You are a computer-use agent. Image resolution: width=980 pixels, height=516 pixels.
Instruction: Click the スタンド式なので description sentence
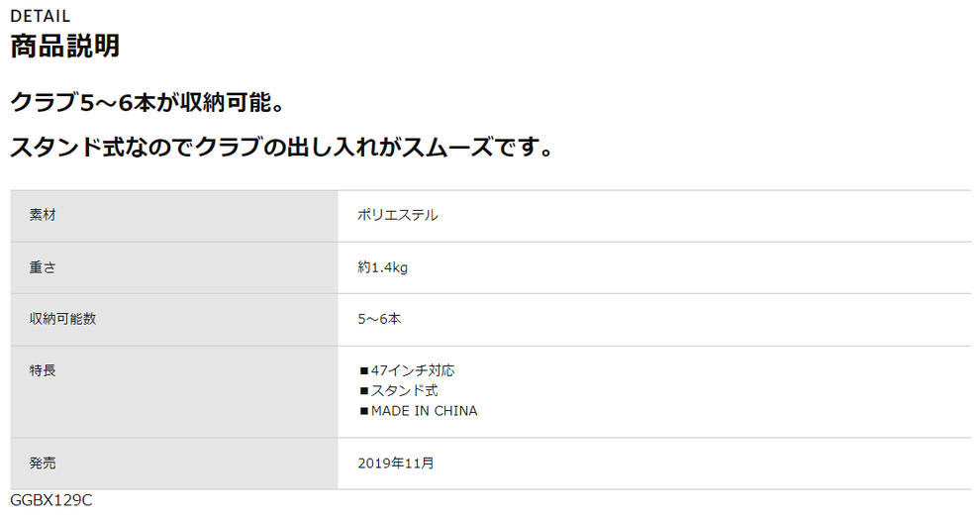(281, 147)
